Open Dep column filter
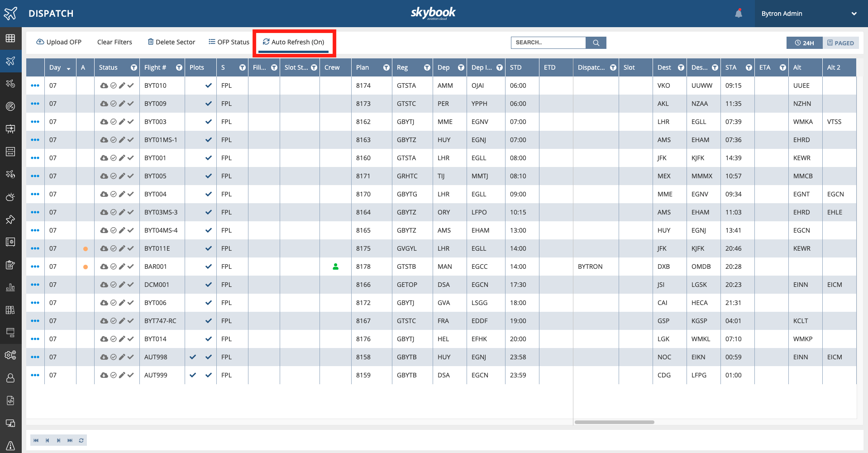Screen dimensions: 868x453 coord(461,67)
